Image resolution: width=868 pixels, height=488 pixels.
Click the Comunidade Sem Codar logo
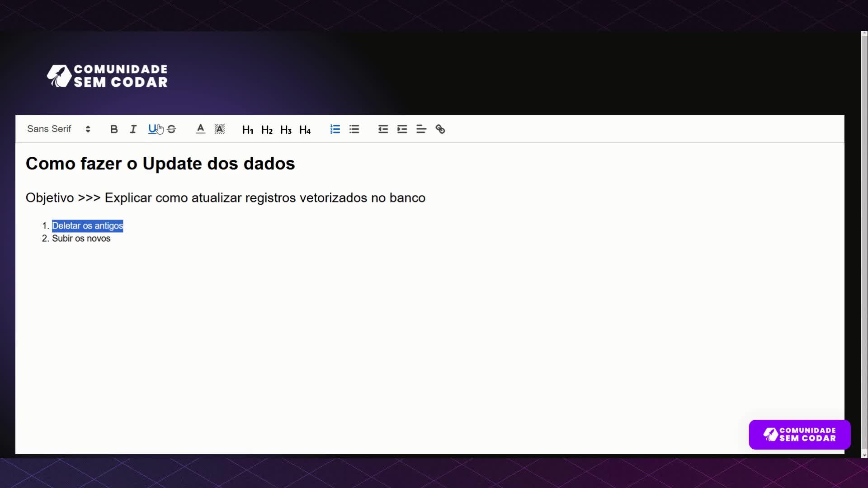tap(107, 75)
